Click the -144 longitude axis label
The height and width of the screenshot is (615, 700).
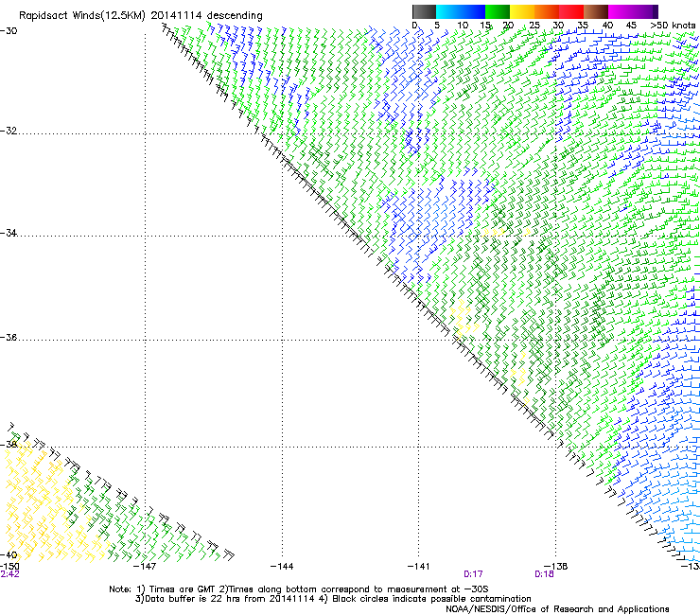point(282,567)
